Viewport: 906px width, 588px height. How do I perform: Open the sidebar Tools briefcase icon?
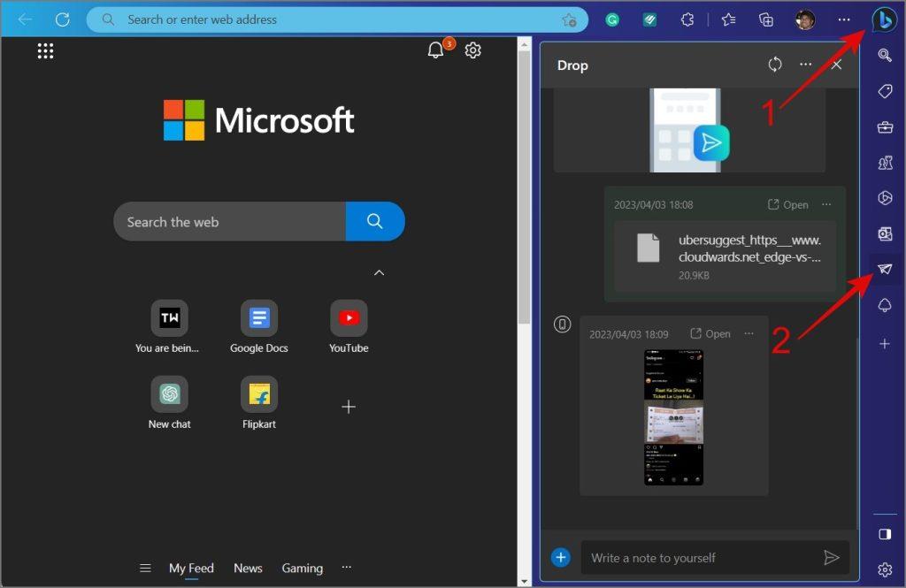coord(885,127)
